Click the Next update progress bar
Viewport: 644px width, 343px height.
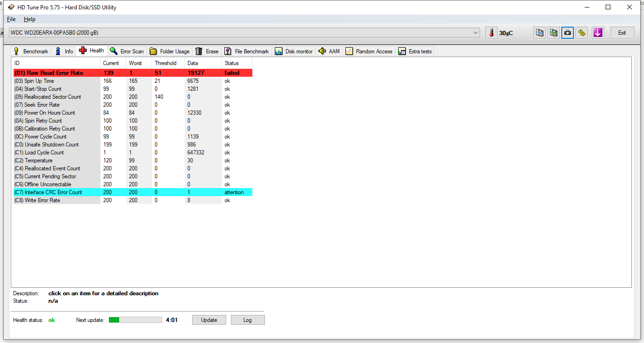tap(136, 320)
